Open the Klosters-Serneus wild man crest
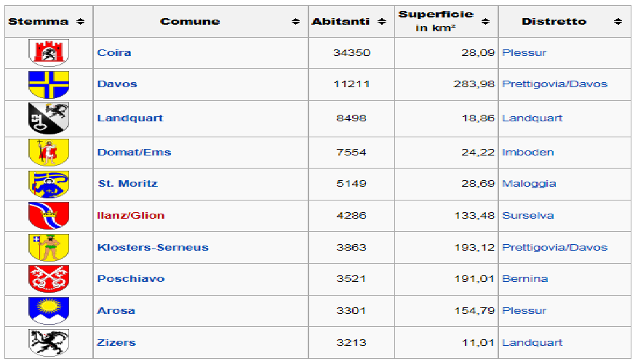 49,248
